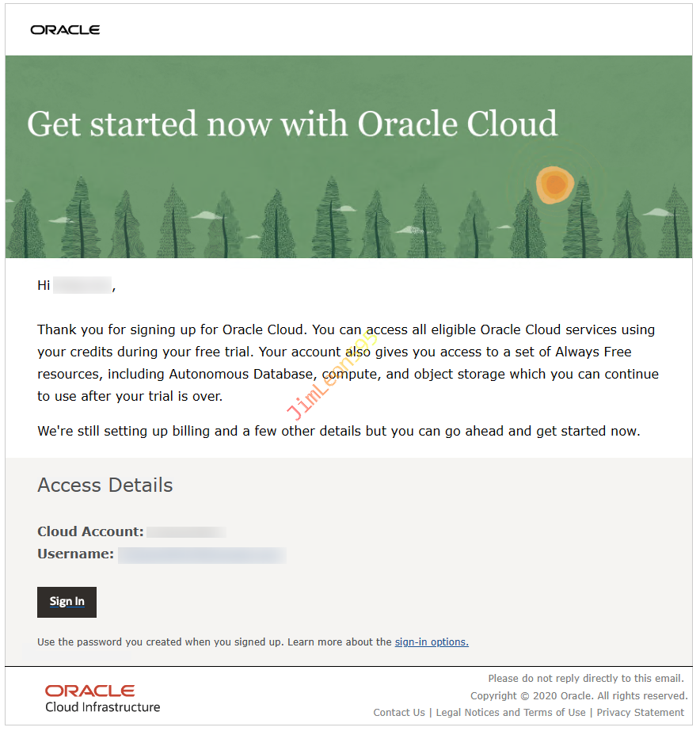Screen dimensions: 700x731
Task: Click the 'Cloud Account:' label
Action: point(90,532)
